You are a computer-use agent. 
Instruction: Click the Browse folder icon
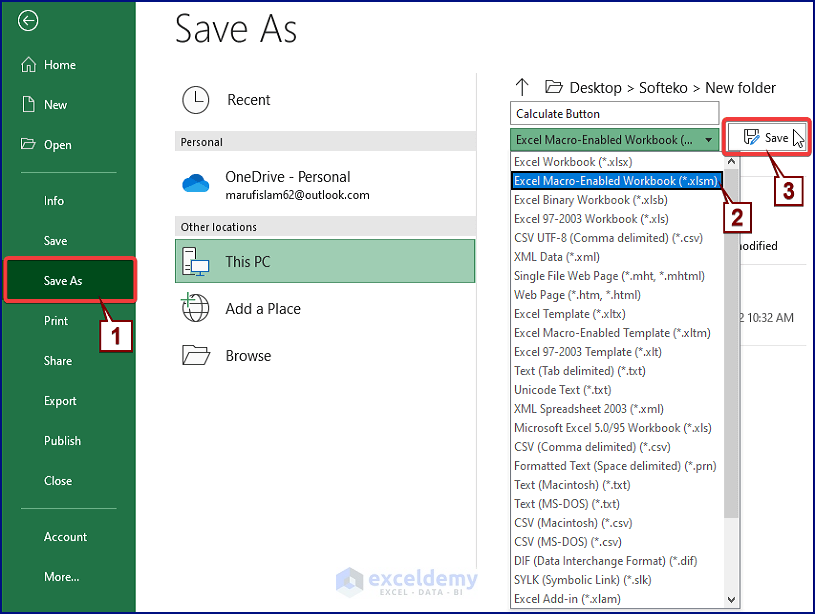tap(195, 356)
